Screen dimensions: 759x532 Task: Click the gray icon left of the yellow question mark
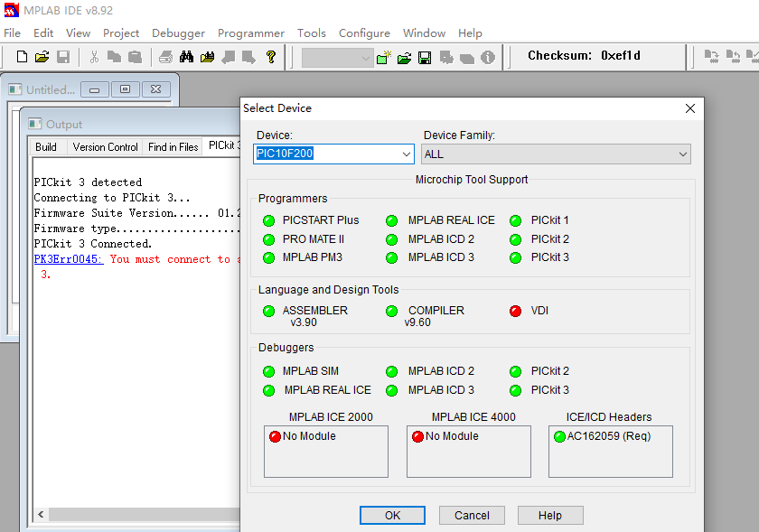tap(248, 57)
